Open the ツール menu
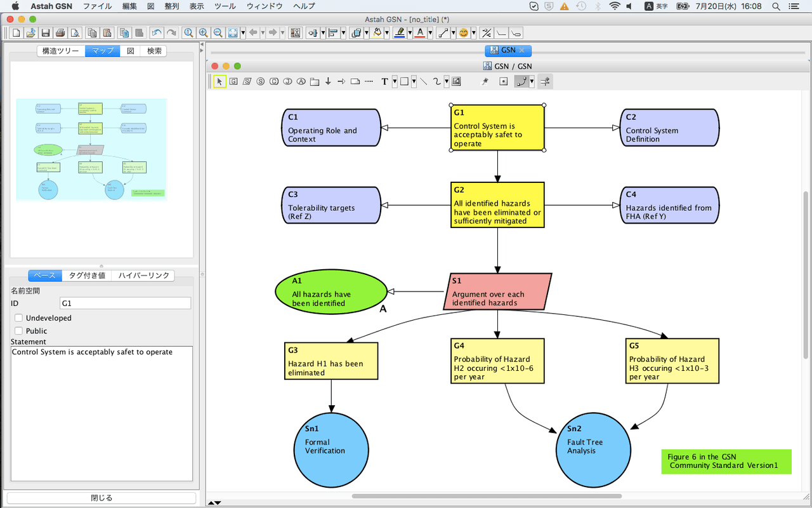The width and height of the screenshot is (812, 508). click(225, 6)
